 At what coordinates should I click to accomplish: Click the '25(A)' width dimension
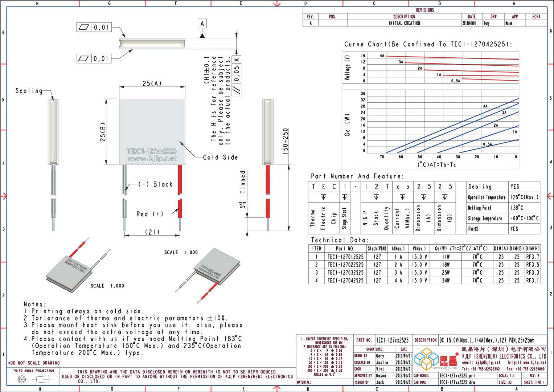coord(152,83)
